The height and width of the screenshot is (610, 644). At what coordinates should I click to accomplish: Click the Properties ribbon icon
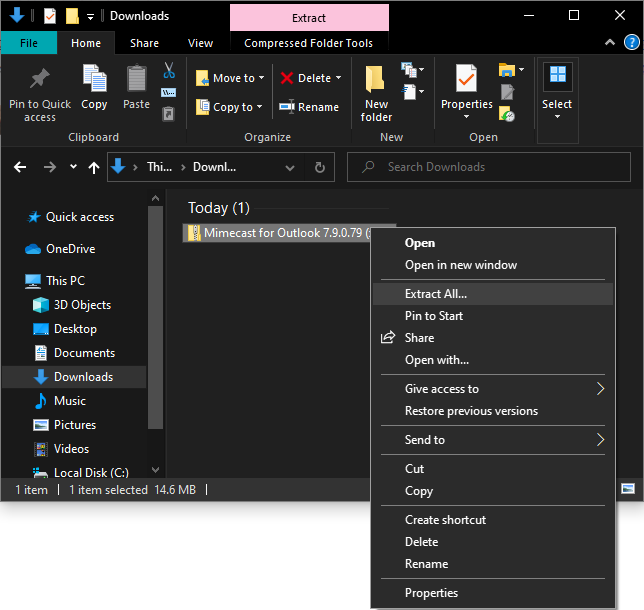(467, 78)
